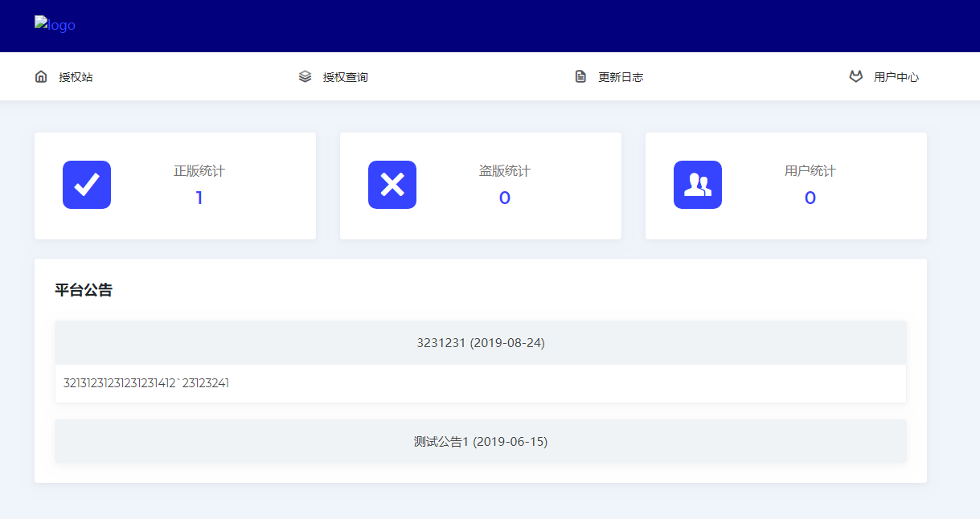980x519 pixels.
Task: Click the blue users icon on 用户统计 card
Action: 698,185
